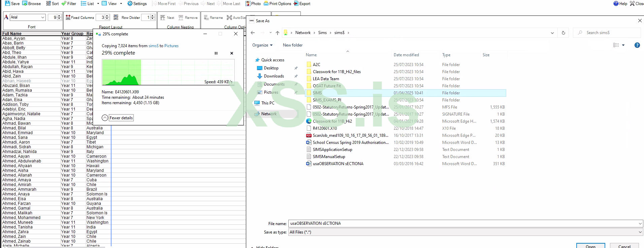This screenshot has height=248, width=644.
Task: Click the Photo toolbar button
Action: click(x=253, y=4)
